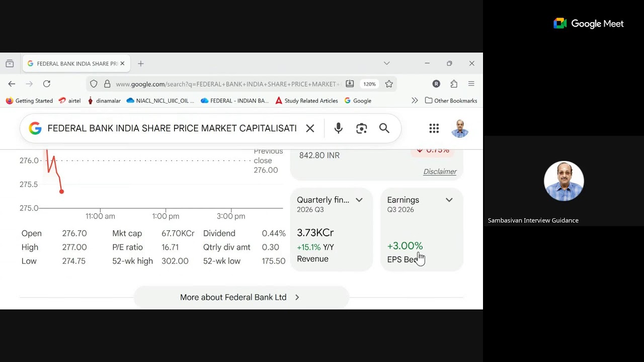The height and width of the screenshot is (362, 644).
Task: Click the +3.00% EPS figure
Action: [405, 246]
